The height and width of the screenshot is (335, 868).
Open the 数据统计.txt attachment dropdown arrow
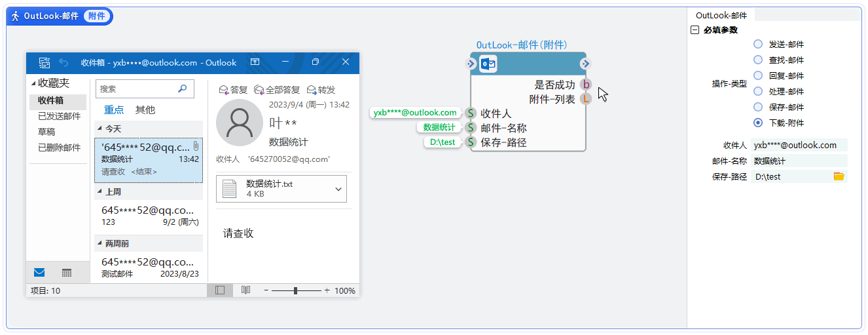coord(338,189)
